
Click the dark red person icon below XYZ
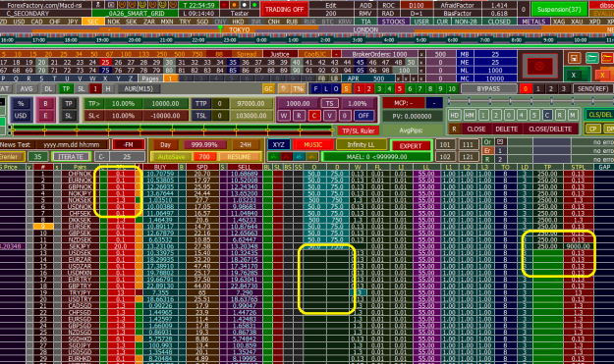[286, 157]
